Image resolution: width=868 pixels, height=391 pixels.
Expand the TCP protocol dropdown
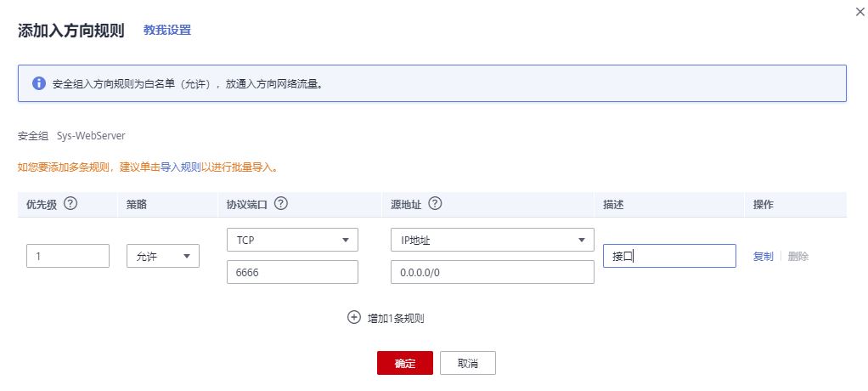coord(292,240)
